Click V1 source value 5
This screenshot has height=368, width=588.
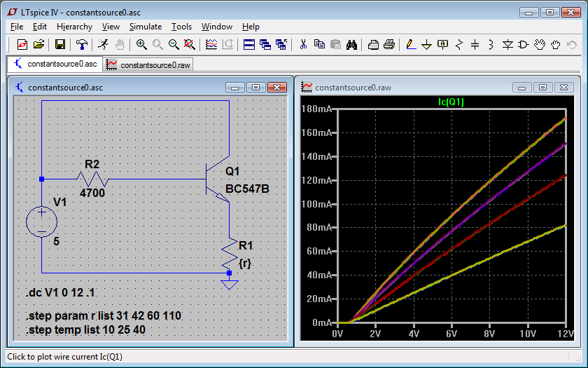(x=56, y=241)
